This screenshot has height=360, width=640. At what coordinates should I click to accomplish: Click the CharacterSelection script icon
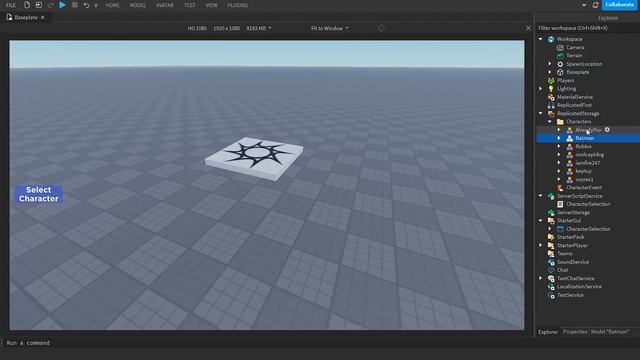coord(560,204)
